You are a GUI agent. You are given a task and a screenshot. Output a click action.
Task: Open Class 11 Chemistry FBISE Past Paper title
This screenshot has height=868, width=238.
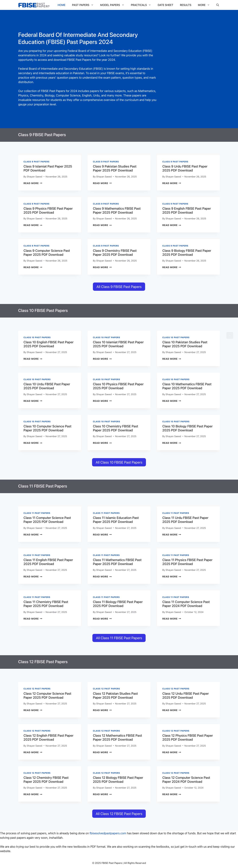coord(45,604)
